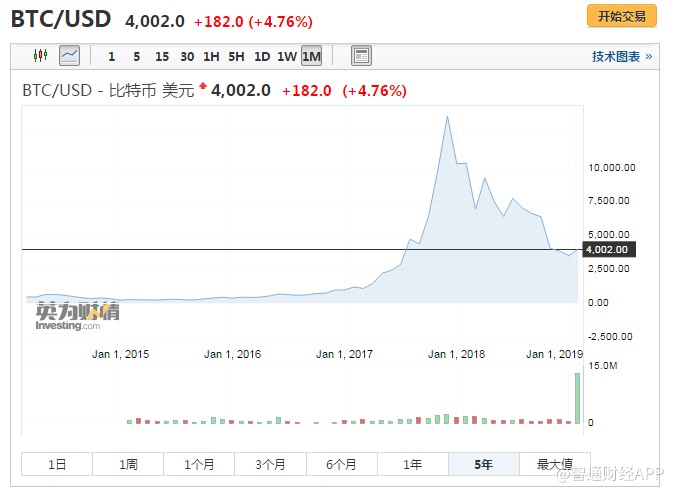The image size is (674, 493).
Task: Click the 4,002.00 price marker on axis
Action: (607, 249)
